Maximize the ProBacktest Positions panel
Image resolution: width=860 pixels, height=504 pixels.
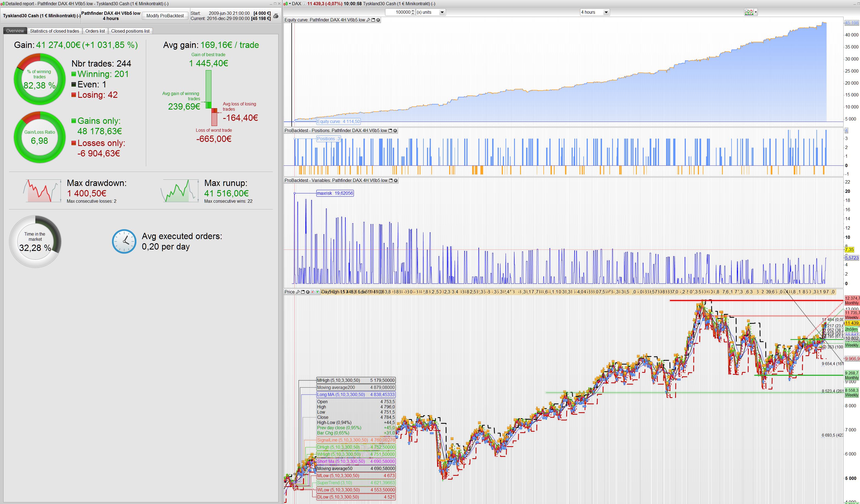390,130
